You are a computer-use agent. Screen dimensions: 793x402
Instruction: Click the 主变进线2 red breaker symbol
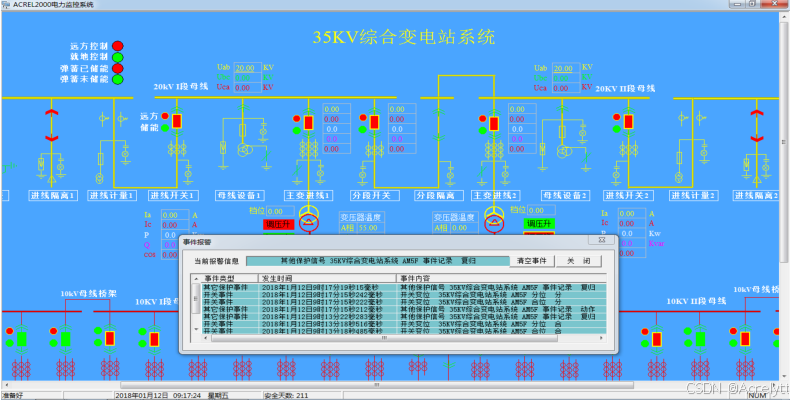[x=494, y=124]
